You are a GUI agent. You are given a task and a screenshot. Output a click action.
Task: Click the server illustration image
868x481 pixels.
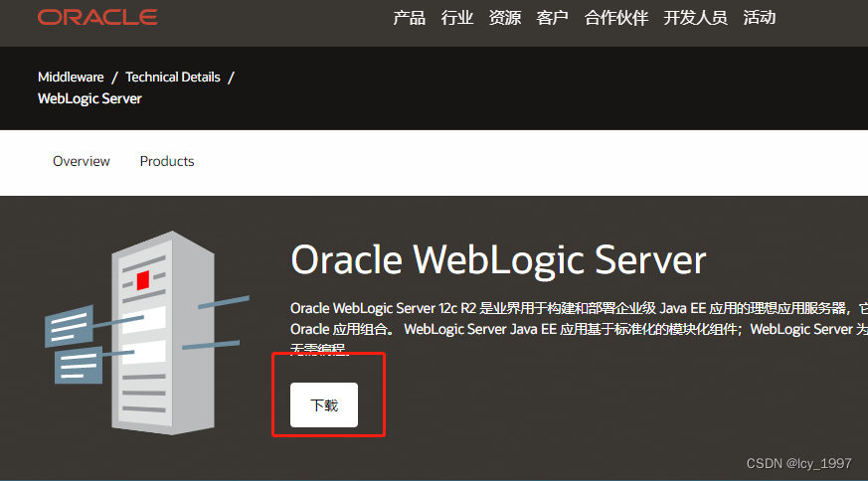coord(147,333)
